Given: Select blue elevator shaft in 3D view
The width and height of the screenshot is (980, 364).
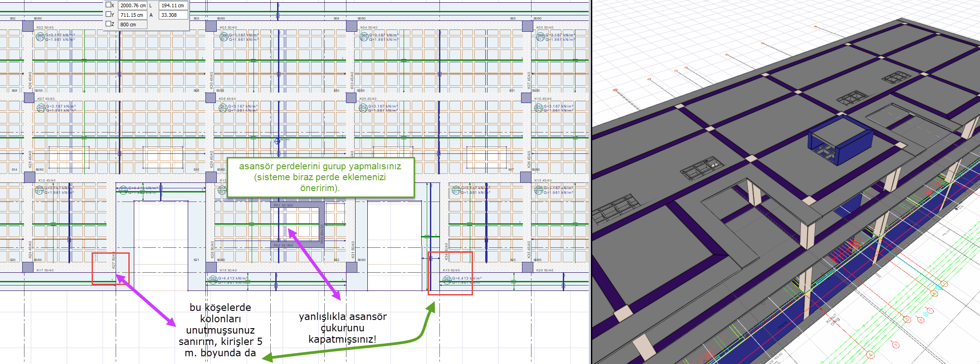Looking at the screenshot, I should coord(840,140).
